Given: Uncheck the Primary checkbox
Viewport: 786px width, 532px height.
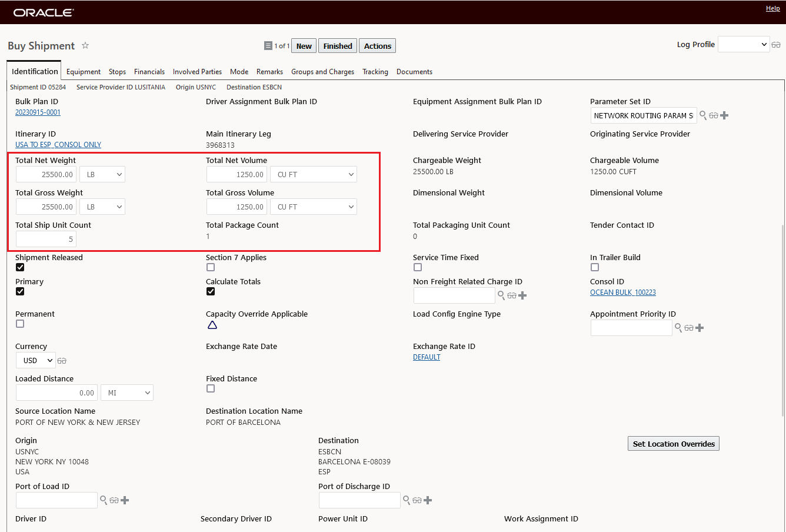Looking at the screenshot, I should coord(20,291).
